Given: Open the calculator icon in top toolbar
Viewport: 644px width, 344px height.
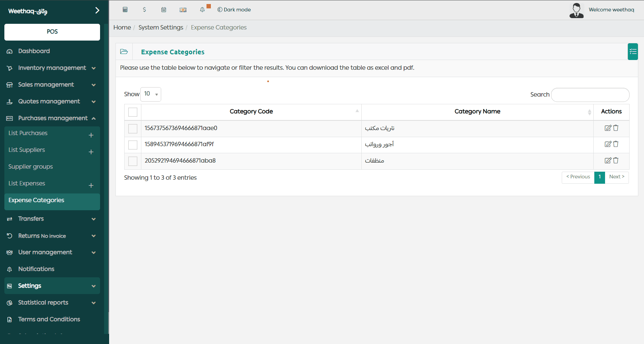Looking at the screenshot, I should click(125, 10).
